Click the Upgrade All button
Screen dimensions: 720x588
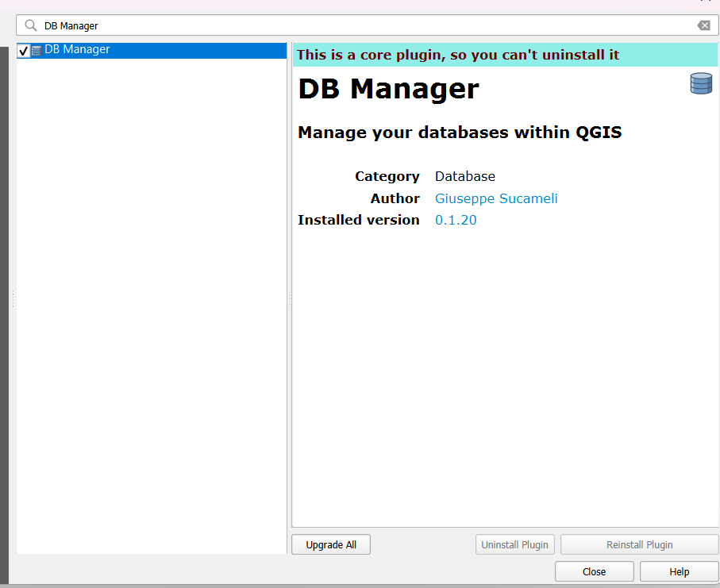click(x=330, y=544)
